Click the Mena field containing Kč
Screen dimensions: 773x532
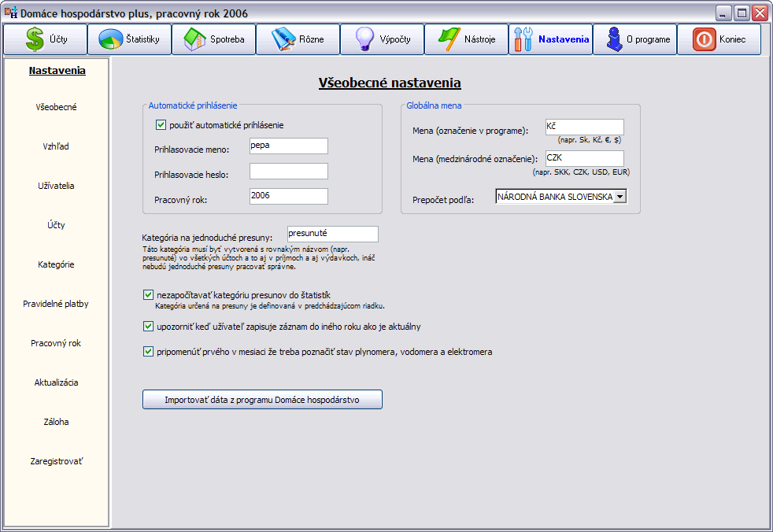[585, 127]
